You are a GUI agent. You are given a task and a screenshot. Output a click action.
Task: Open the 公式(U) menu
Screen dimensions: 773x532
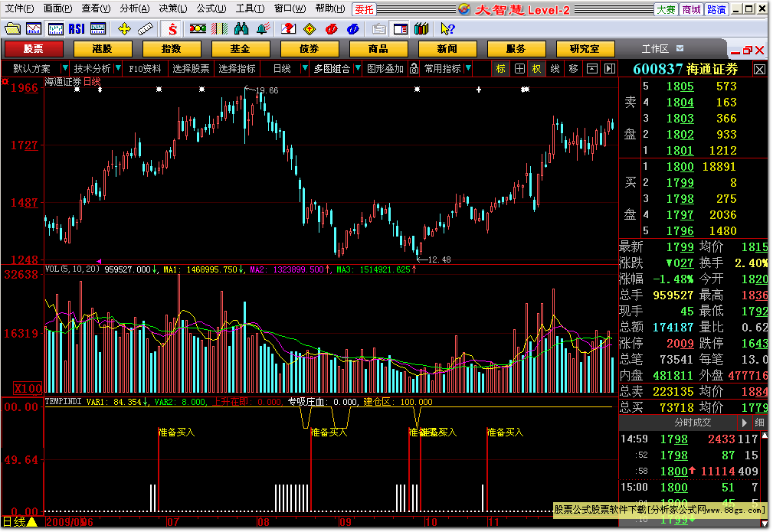(211, 8)
